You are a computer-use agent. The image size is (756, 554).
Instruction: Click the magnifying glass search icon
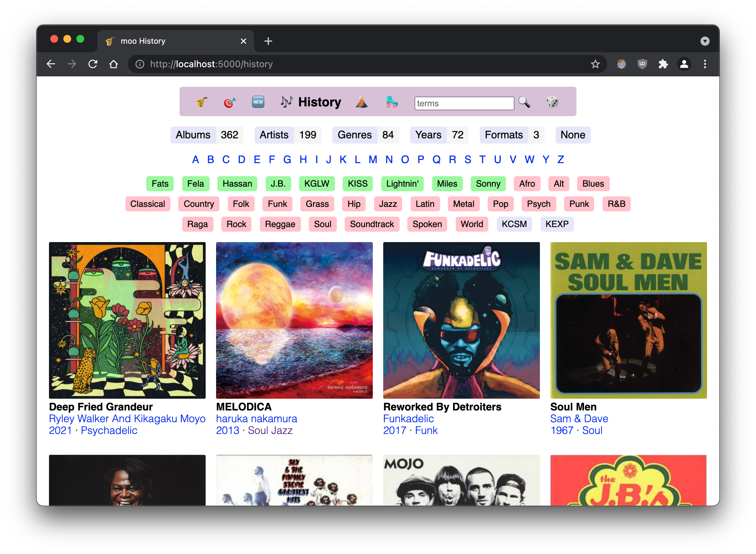(524, 102)
